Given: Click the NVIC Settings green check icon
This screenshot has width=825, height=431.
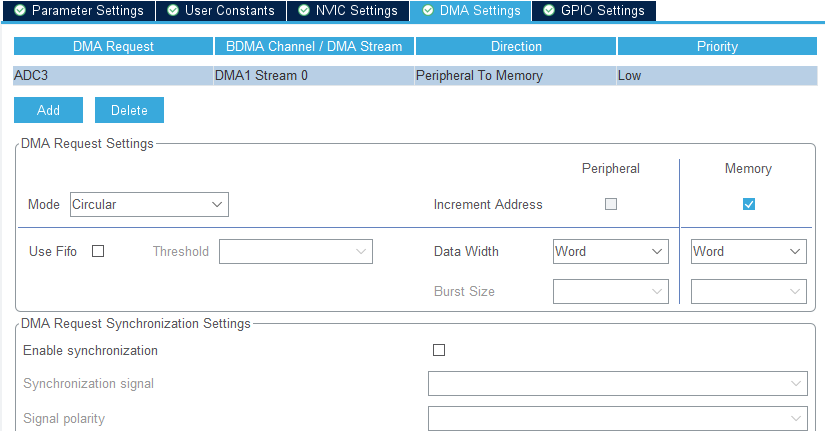Looking at the screenshot, I should point(304,11).
